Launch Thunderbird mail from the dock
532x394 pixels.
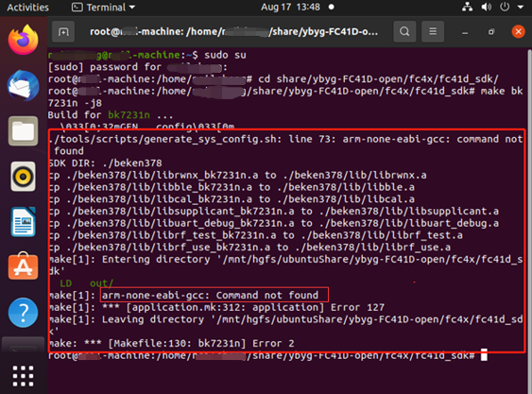point(23,86)
